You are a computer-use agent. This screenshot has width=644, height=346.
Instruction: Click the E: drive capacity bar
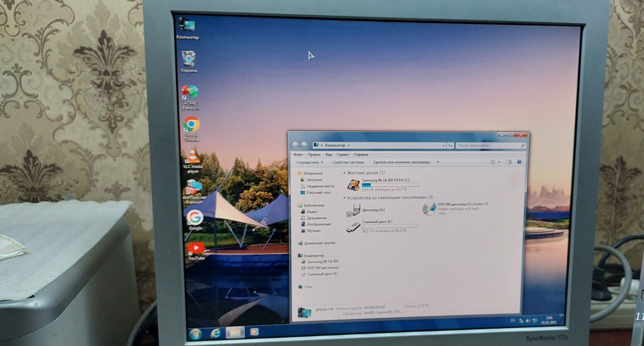click(x=390, y=226)
